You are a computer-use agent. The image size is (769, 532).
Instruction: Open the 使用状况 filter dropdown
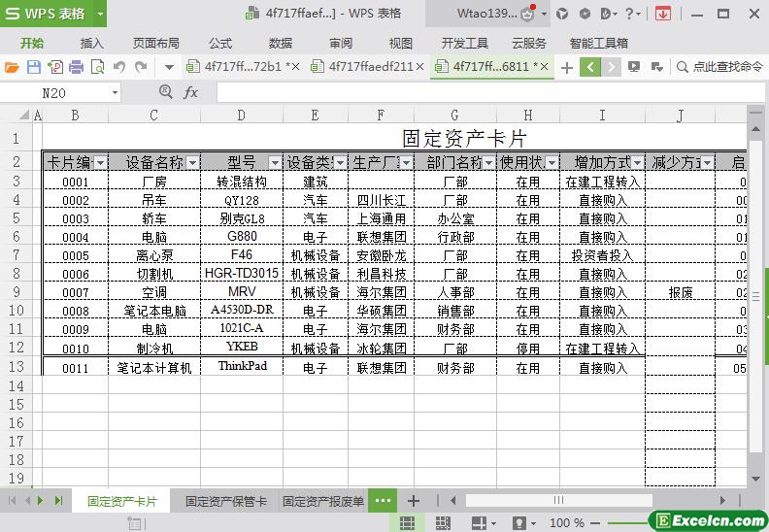point(552,163)
